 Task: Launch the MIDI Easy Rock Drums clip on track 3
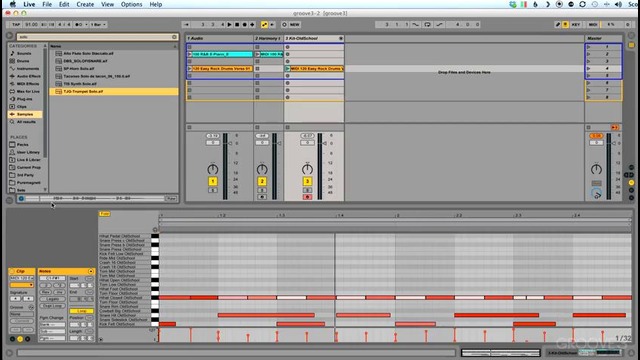pyautogui.click(x=288, y=69)
